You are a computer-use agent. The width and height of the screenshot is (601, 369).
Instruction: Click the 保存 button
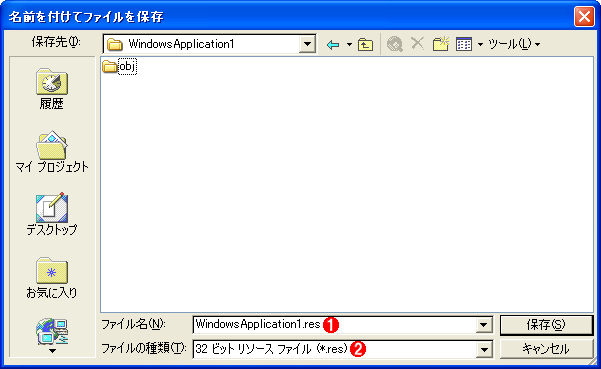point(546,325)
